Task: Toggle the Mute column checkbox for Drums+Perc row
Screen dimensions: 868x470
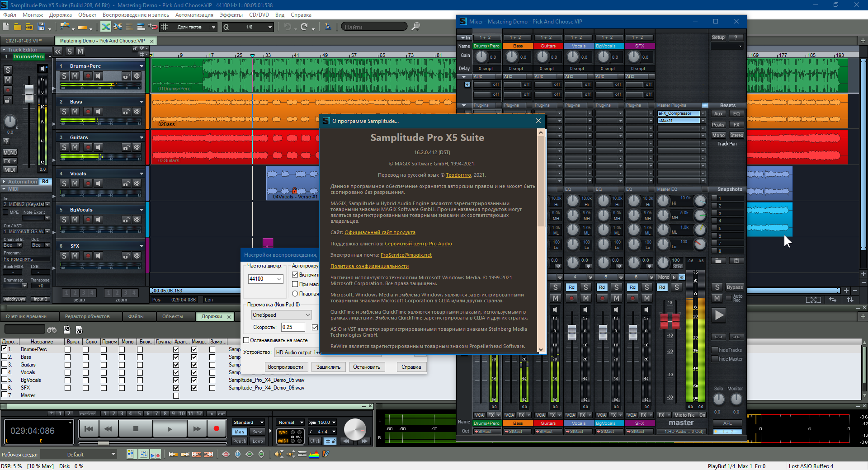Action: point(67,349)
